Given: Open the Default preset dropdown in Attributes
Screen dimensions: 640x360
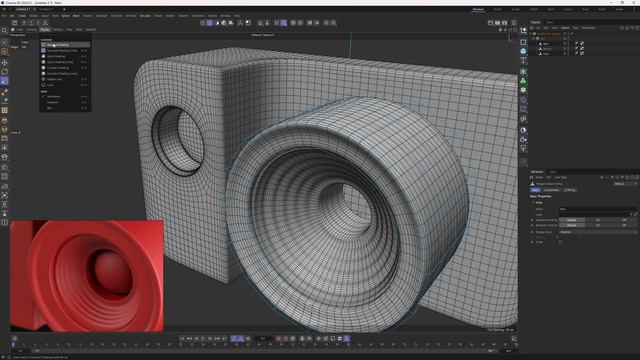Looking at the screenshot, I should pos(624,184).
